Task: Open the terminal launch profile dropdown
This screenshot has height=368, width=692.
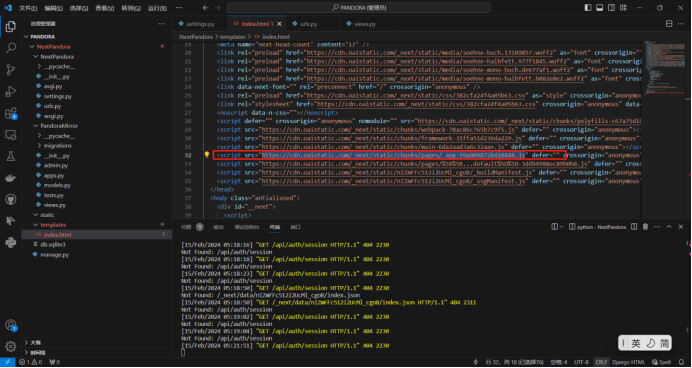Action: (561, 227)
